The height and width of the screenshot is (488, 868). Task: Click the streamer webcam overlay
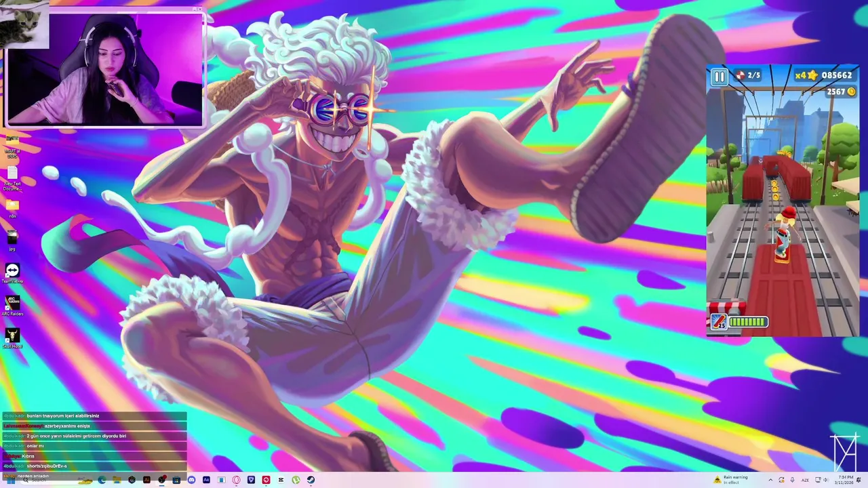pos(105,70)
